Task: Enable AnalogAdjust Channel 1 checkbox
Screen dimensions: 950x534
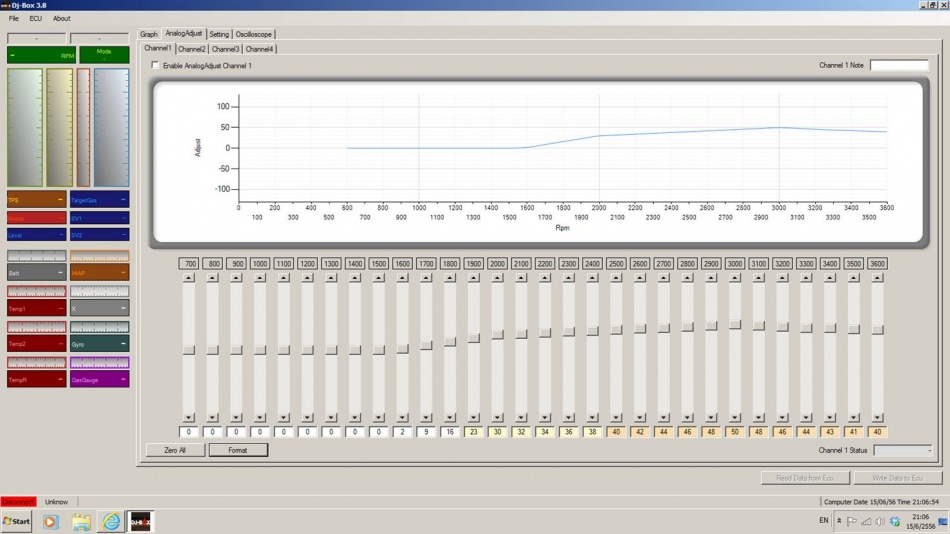Action: click(156, 65)
